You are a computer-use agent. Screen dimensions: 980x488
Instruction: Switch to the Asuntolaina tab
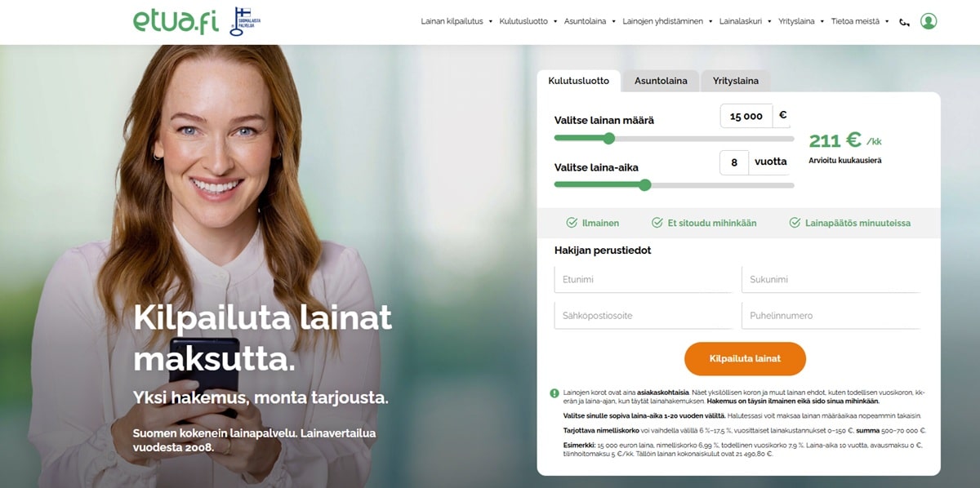click(661, 81)
